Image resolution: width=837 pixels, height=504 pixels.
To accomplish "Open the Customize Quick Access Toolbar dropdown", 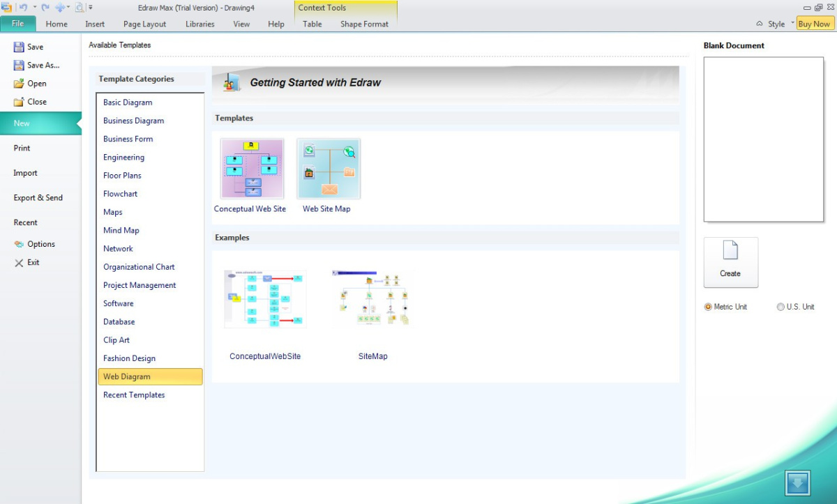I will coord(91,8).
